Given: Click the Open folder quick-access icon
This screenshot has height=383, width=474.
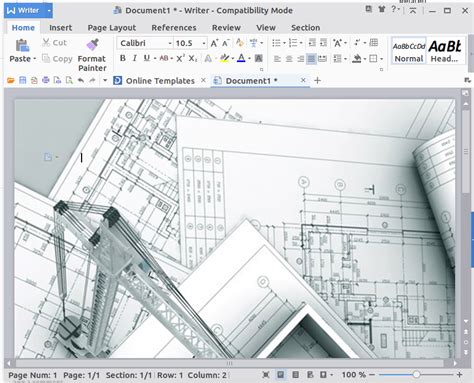Looking at the screenshot, I should [11, 80].
